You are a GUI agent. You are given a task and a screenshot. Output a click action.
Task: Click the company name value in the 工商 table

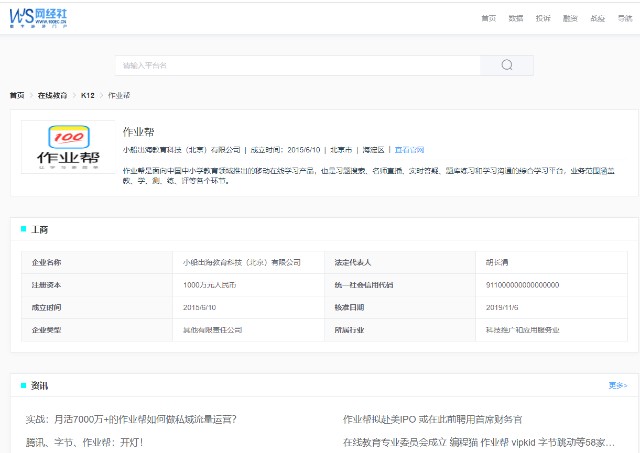click(x=249, y=262)
